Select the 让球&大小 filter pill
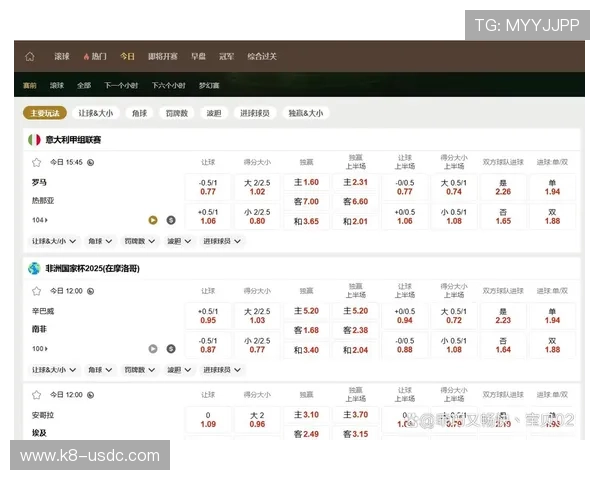 point(96,113)
